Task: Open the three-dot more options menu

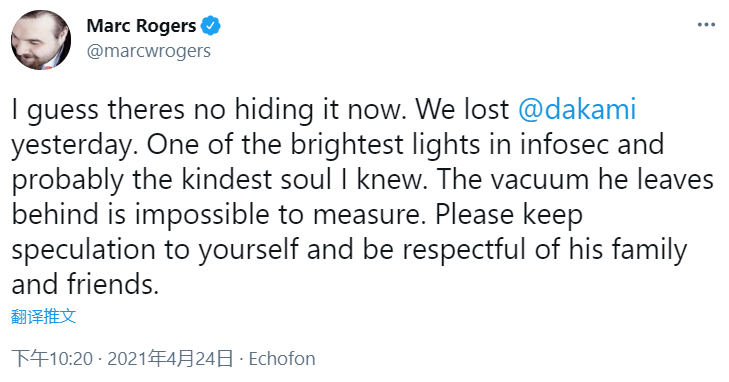Action: click(x=706, y=25)
